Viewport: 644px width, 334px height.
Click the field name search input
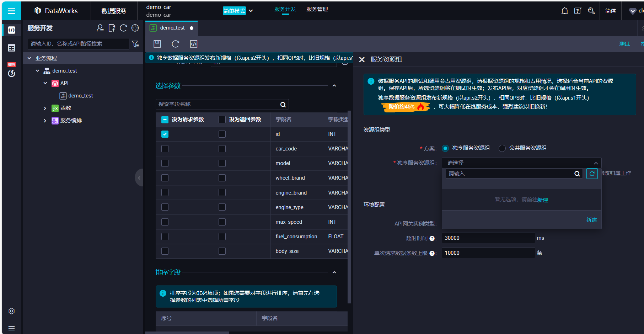222,104
